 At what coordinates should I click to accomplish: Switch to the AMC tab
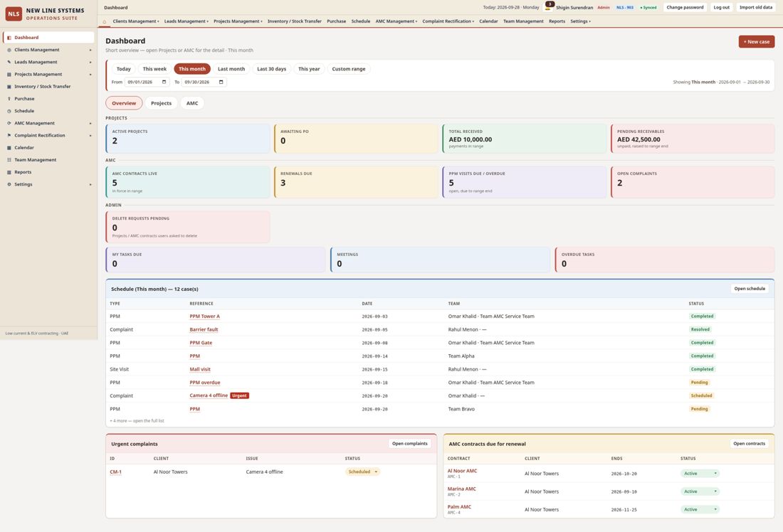(192, 103)
